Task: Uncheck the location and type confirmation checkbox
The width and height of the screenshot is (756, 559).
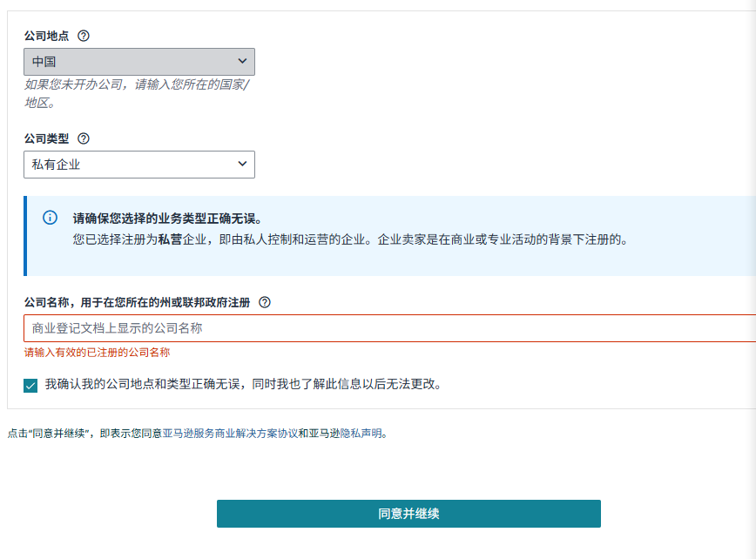Action: pyautogui.click(x=31, y=385)
